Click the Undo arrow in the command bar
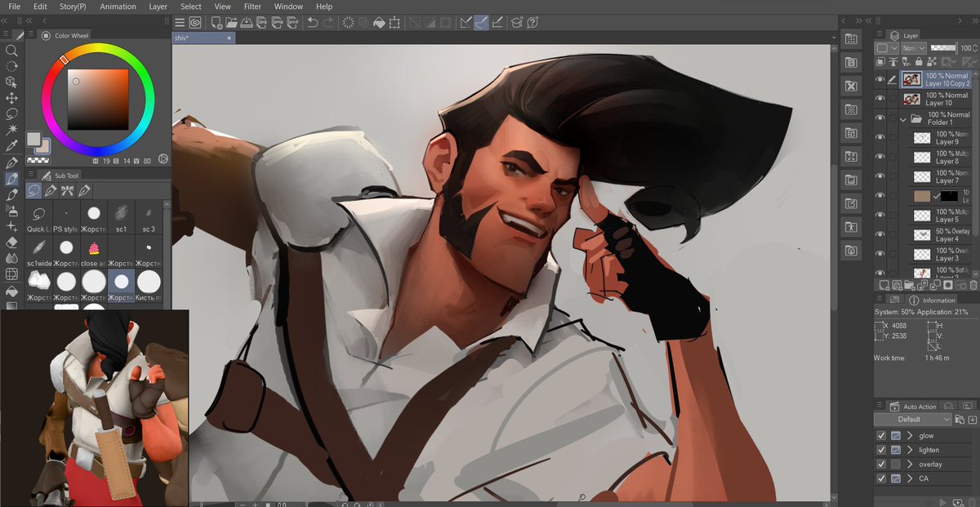This screenshot has width=980, height=507. click(312, 23)
